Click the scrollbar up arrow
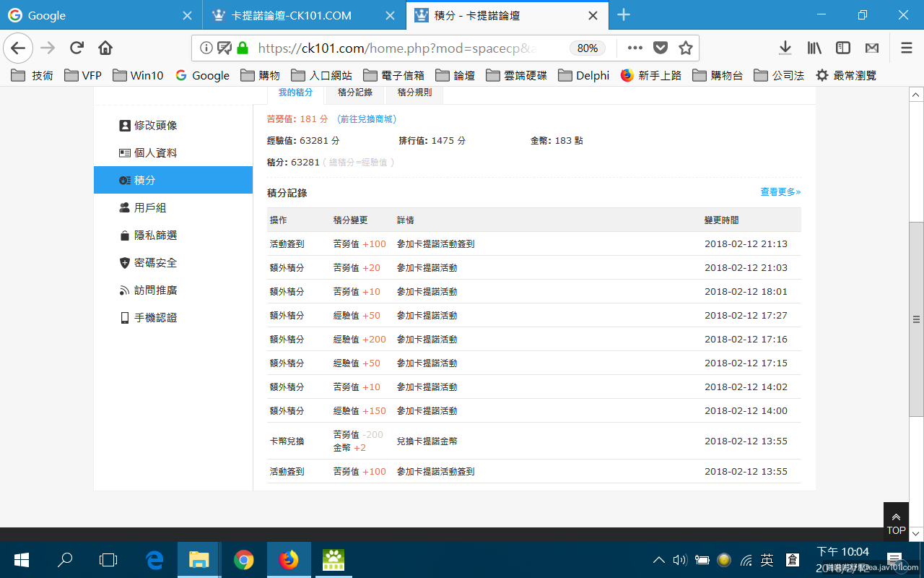The height and width of the screenshot is (578, 924). point(916,95)
